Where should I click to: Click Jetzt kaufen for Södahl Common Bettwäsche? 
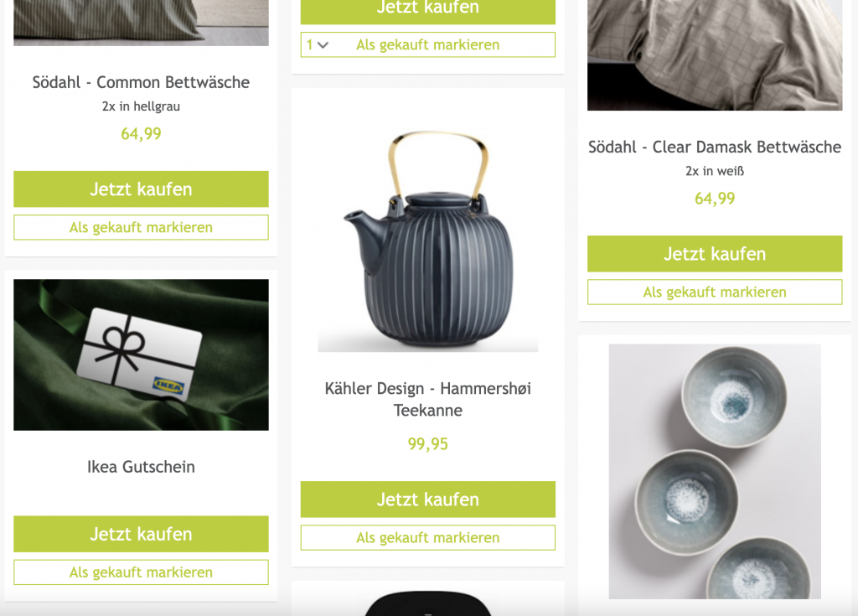141,189
